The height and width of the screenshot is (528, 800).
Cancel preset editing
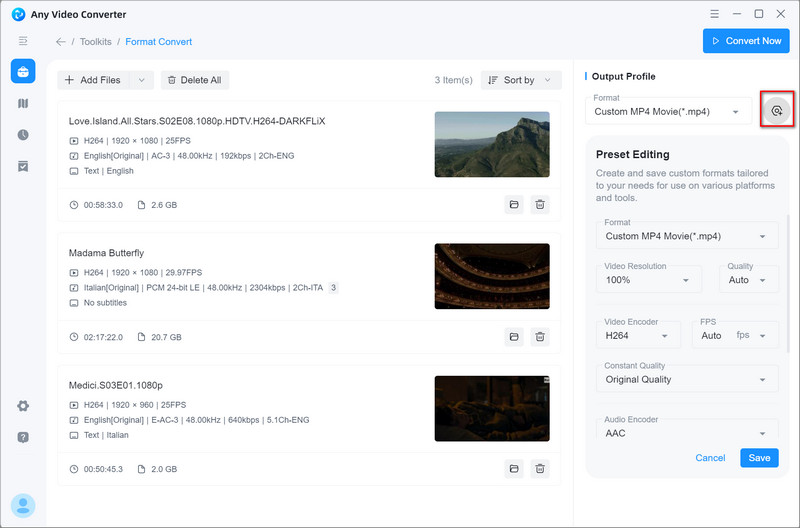710,458
